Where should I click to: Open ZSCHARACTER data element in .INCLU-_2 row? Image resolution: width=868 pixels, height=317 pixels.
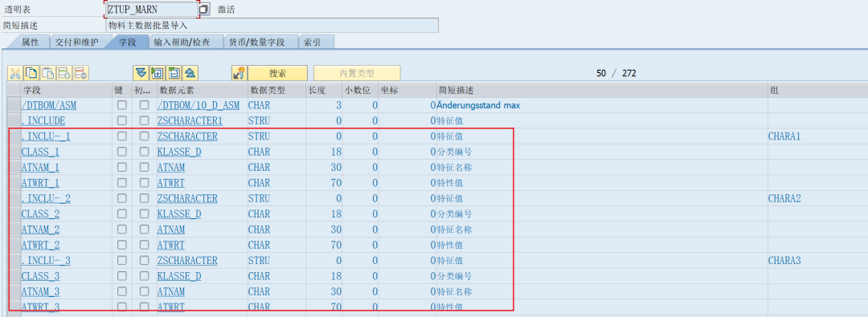(187, 198)
